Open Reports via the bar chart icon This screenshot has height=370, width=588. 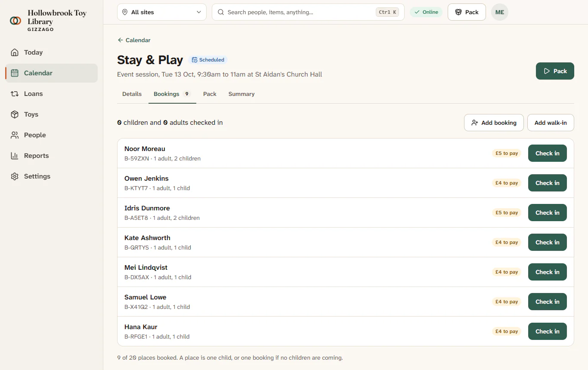15,156
